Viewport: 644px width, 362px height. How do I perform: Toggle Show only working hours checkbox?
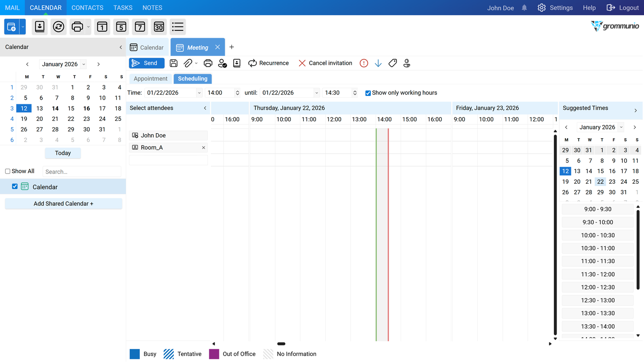[368, 93]
